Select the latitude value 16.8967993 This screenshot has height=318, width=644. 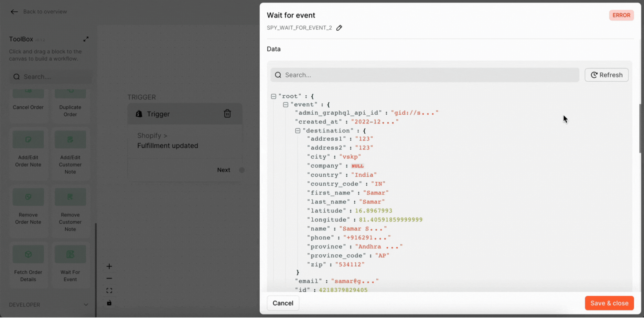point(374,211)
